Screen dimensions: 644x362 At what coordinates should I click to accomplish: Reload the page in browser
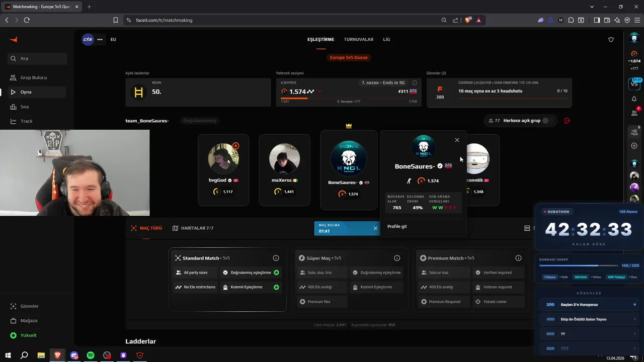click(27, 20)
